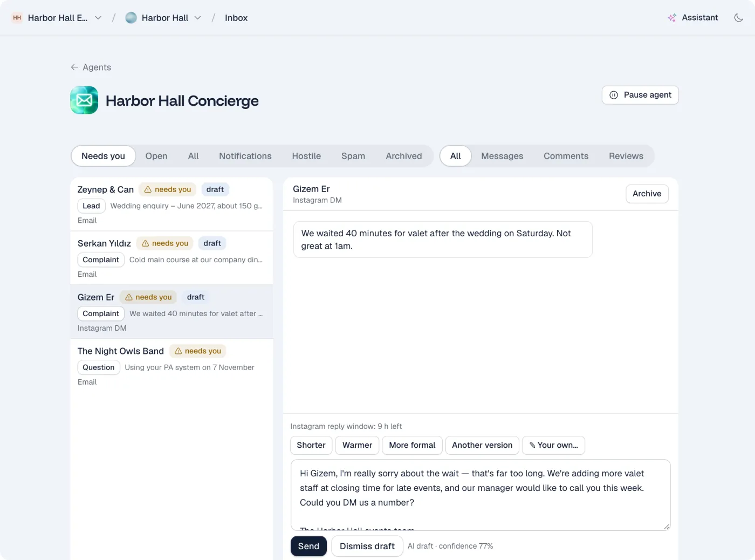Image resolution: width=755 pixels, height=560 pixels.
Task: Switch to the Open tab
Action: tap(156, 156)
